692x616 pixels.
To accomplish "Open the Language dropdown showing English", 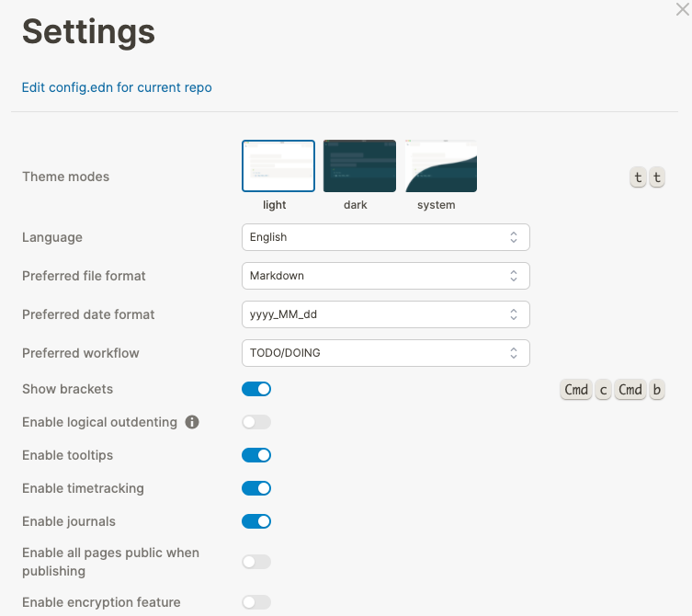I will point(386,237).
